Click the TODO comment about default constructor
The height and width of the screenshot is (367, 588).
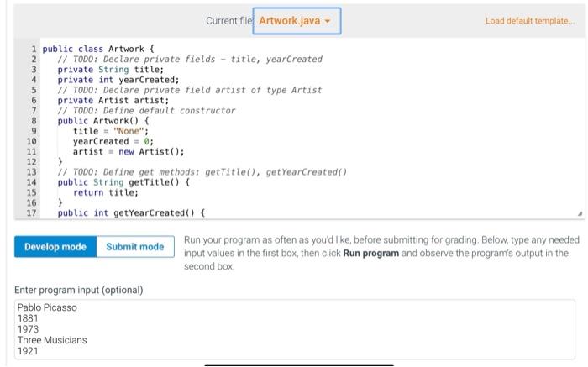[147, 111]
